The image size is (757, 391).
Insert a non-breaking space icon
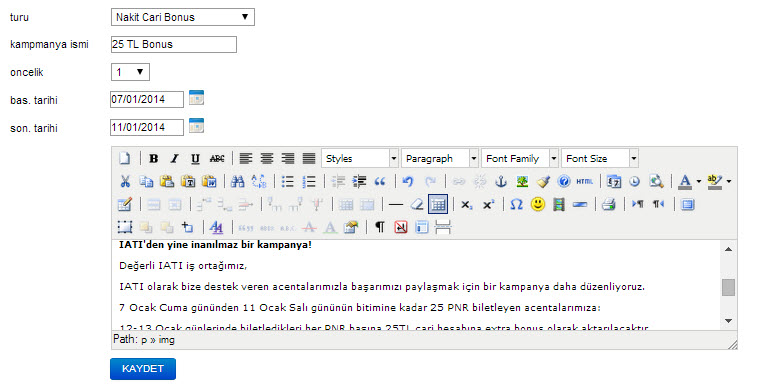(401, 227)
